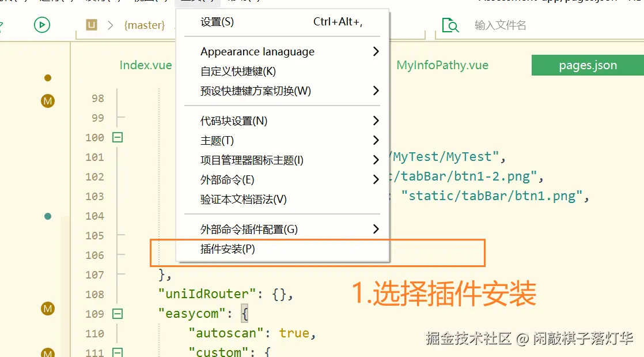
Task: Expand Appearance lanaguage submenu arrow
Action: pyautogui.click(x=376, y=51)
